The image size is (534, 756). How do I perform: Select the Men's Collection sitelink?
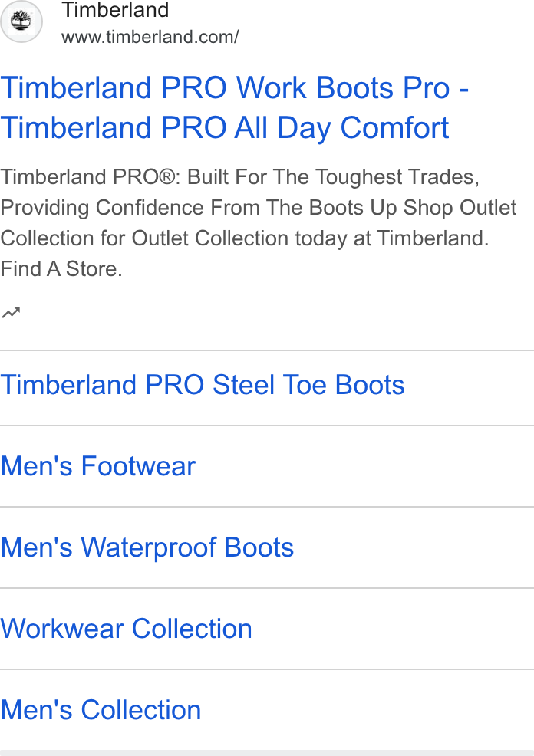coord(101,710)
